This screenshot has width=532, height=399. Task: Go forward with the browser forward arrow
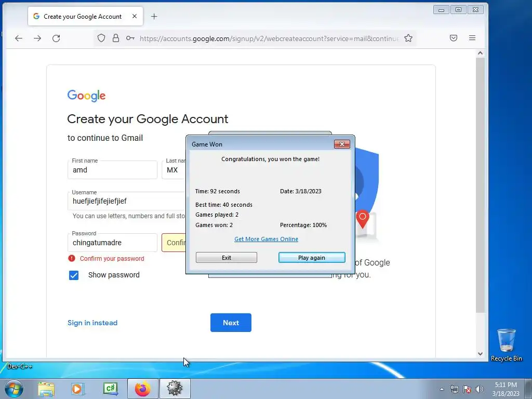tap(37, 38)
